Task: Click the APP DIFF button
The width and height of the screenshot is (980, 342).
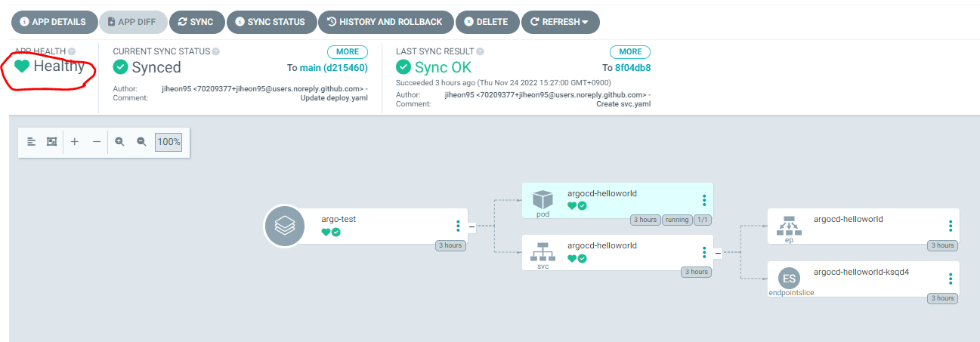Action: tap(132, 22)
